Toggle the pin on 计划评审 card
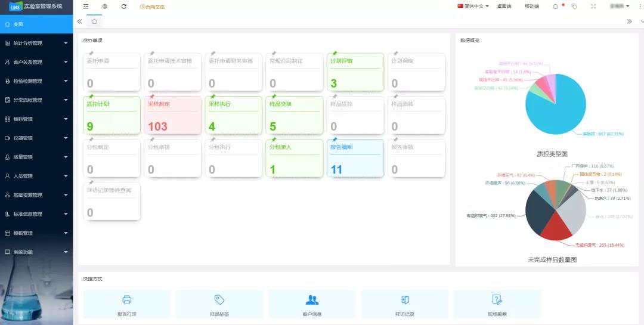This screenshot has width=644, height=325. [335, 54]
